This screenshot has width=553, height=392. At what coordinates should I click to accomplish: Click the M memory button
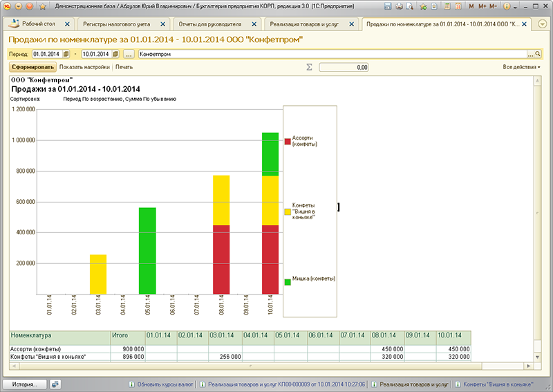pyautogui.click(x=471, y=6)
